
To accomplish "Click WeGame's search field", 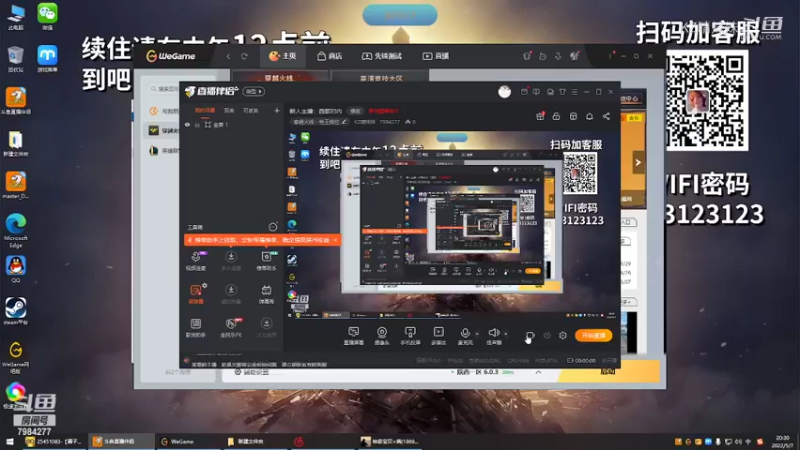I will click(164, 89).
